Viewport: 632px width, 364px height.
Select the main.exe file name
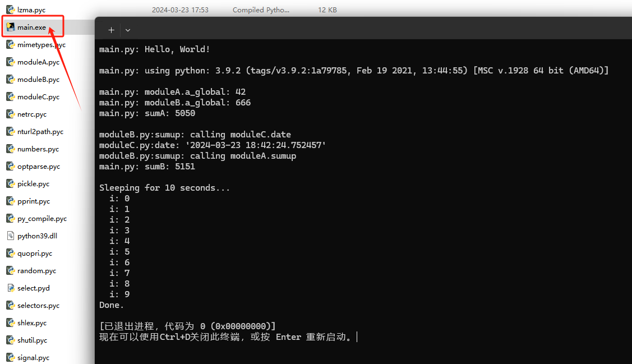(x=31, y=27)
